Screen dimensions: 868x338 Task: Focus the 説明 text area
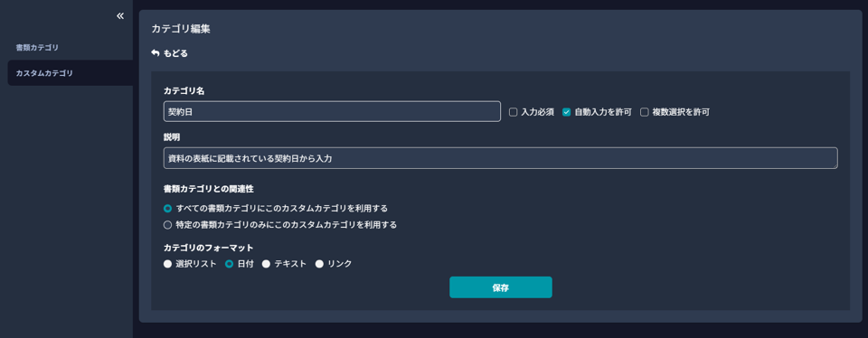pyautogui.click(x=500, y=158)
